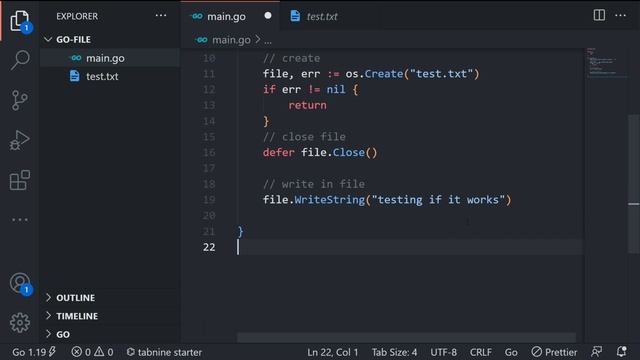
Task: Open the Source Control view
Action: 19,100
